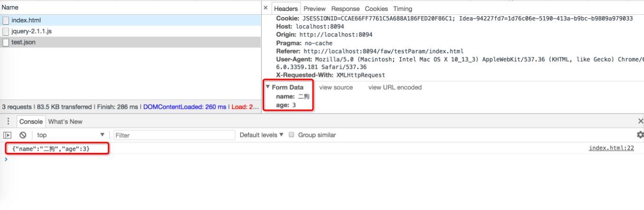Open the Default levels dropdown

[261, 135]
